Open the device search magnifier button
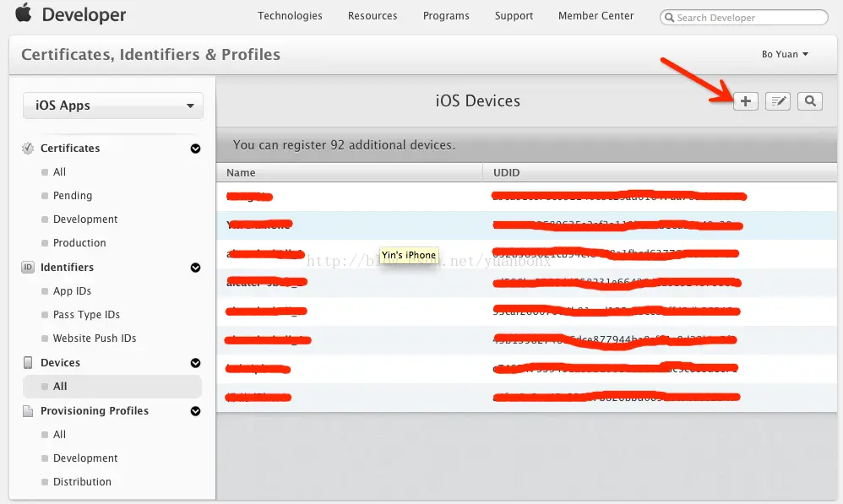The image size is (843, 504). tap(810, 101)
